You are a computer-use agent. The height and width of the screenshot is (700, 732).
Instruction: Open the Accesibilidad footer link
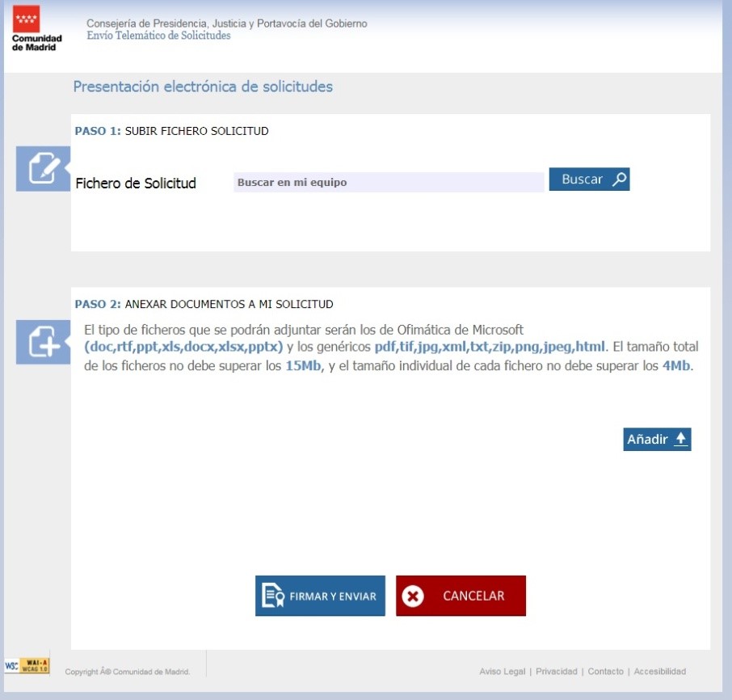659,671
